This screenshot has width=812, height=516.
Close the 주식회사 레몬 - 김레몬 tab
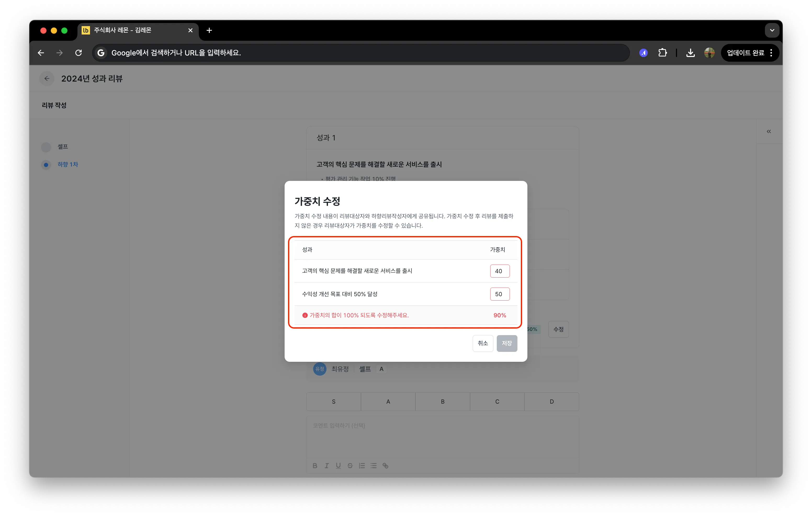click(x=190, y=30)
